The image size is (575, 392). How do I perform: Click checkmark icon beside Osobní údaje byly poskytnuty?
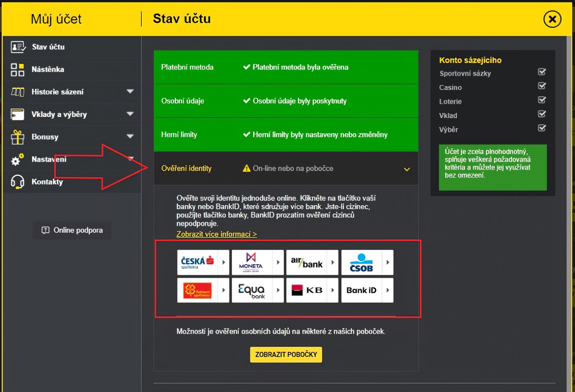[247, 101]
